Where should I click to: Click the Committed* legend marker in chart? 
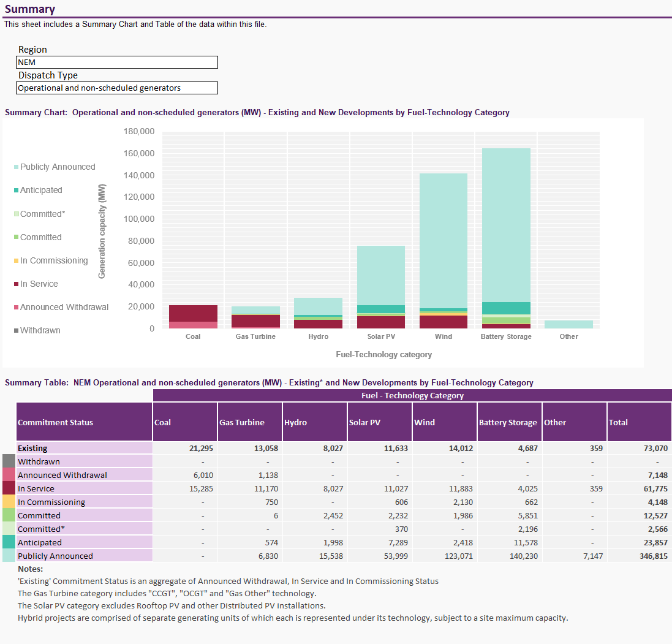point(17,214)
